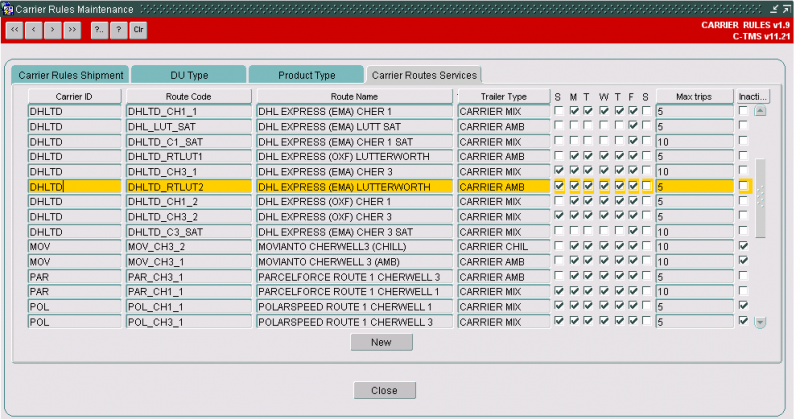
Task: Click Route Name field 'DHL EXPRESS (EMA) LUTT SAT'
Action: tap(355, 127)
